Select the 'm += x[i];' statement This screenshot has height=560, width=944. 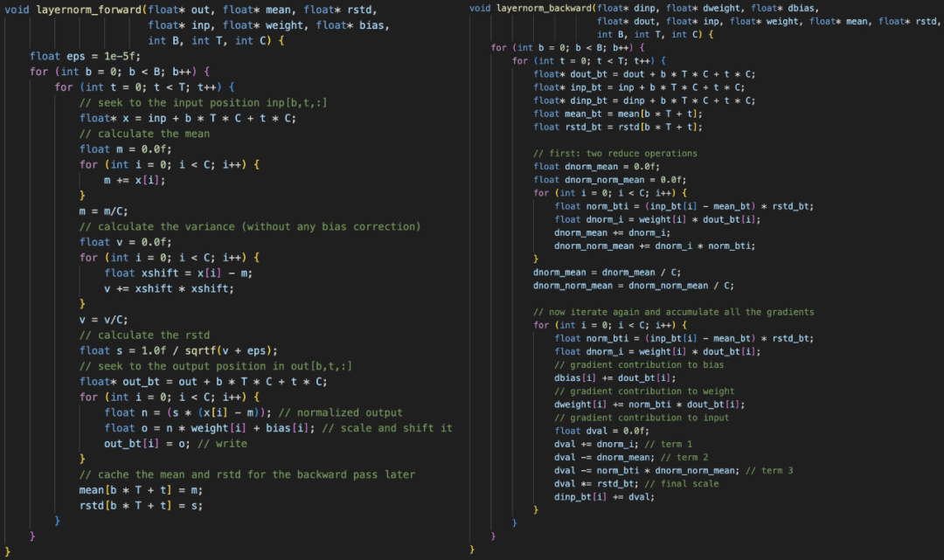pos(135,181)
